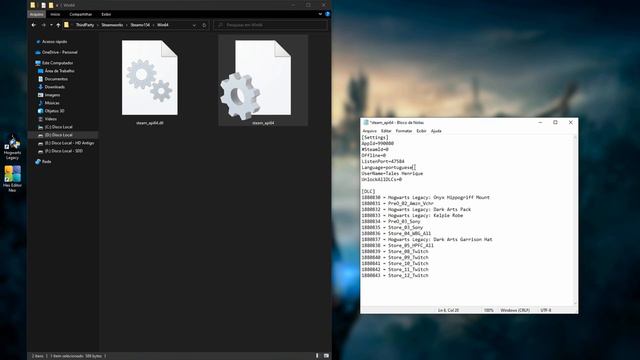640x360 pixels.
Task: Go up one folder level
Action: pos(58,25)
